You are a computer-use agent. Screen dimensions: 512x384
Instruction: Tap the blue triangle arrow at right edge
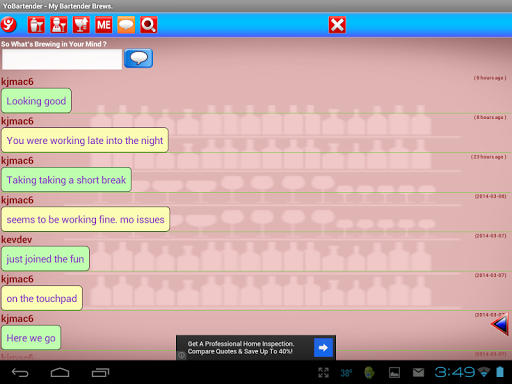pyautogui.click(x=499, y=324)
